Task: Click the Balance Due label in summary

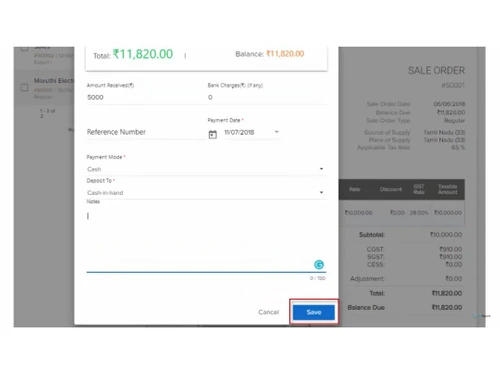Action: 366,307
